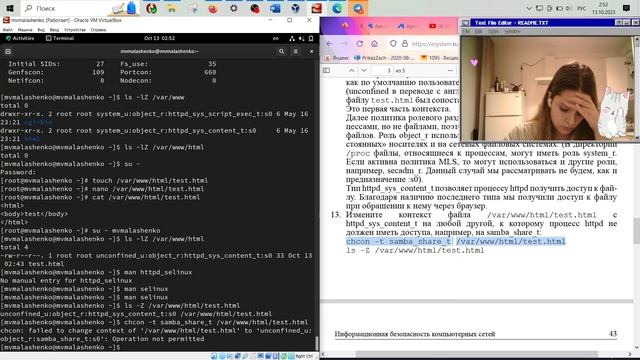
Task: Click the PDF horizontal scrollbar at bottom
Action: [476, 354]
